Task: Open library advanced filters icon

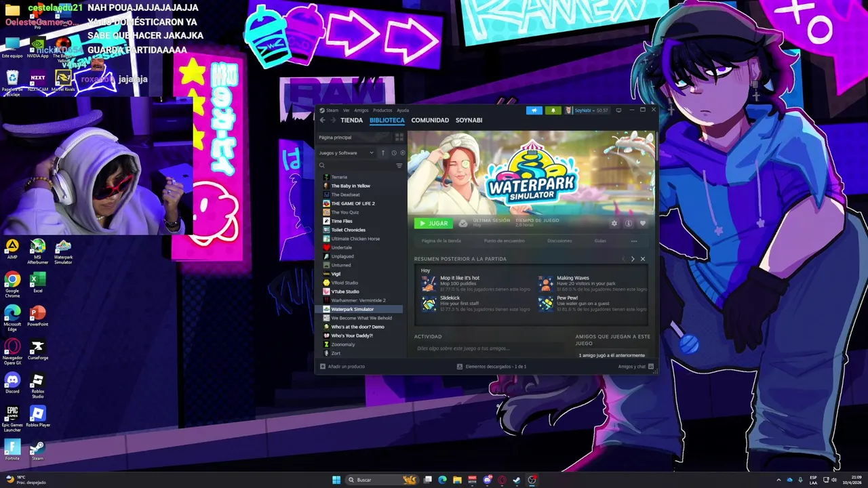Action: click(399, 165)
